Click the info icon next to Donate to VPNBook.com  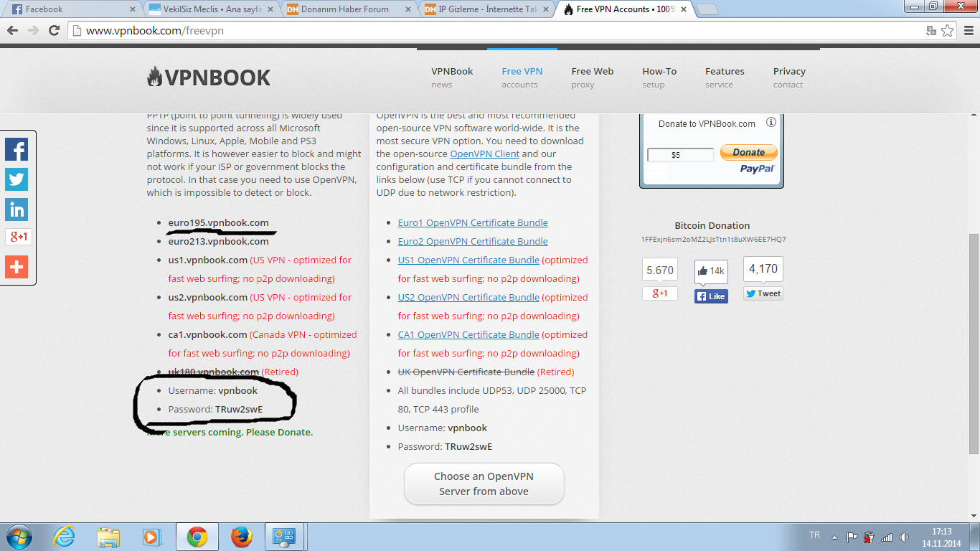pyautogui.click(x=771, y=123)
